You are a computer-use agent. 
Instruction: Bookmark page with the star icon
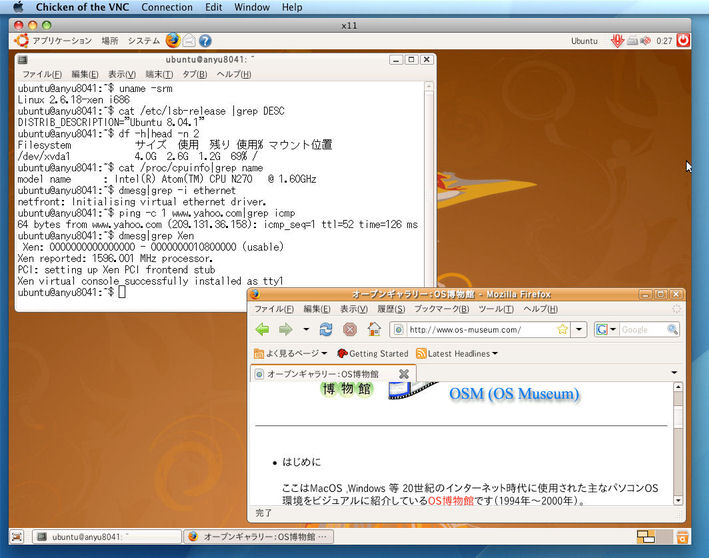coord(562,329)
